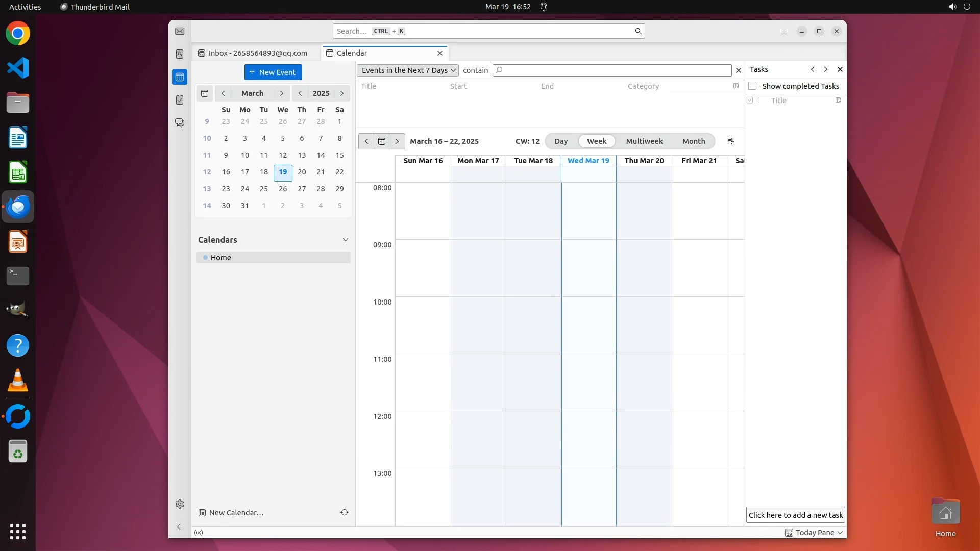Toggle the Home calendar color dot
This screenshot has height=551, width=980.
(205, 258)
